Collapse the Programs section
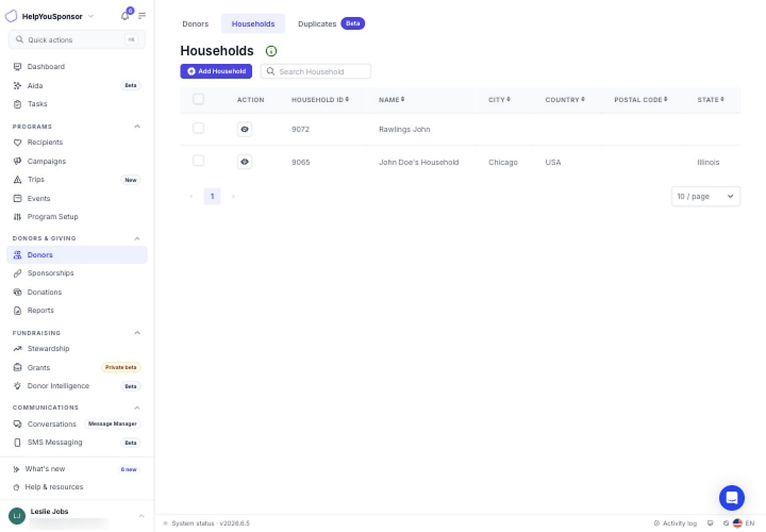766x532 pixels. click(137, 127)
